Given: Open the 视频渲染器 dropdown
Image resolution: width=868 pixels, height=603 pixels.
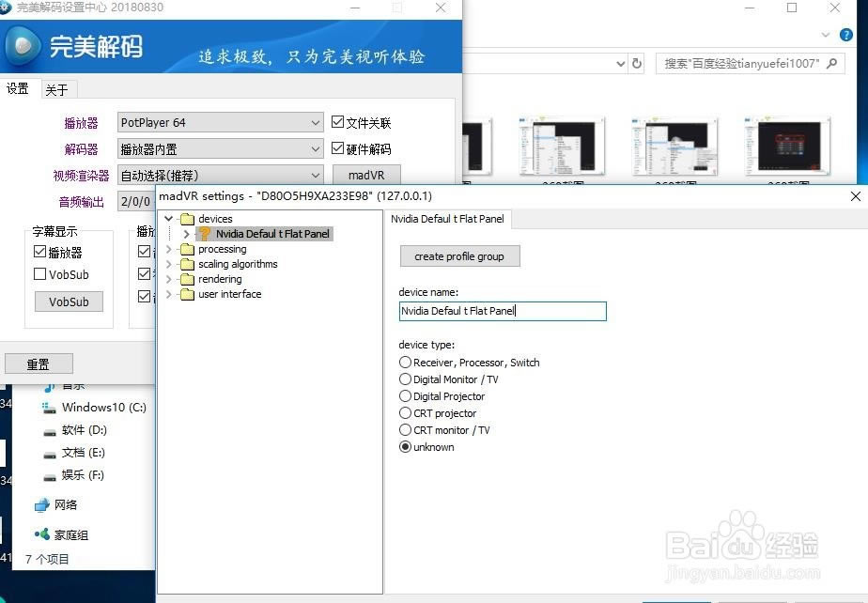Looking at the screenshot, I should tap(220, 175).
